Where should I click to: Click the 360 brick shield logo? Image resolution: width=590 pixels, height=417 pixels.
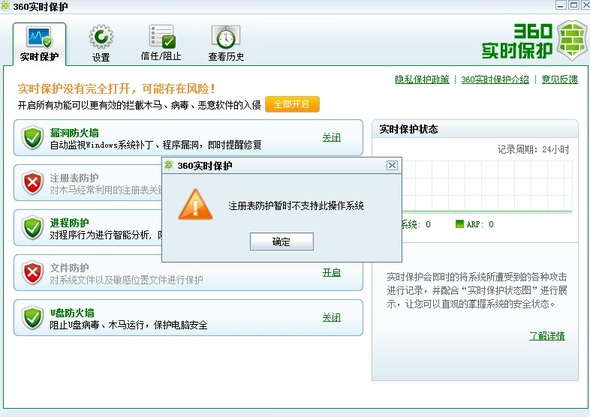pyautogui.click(x=572, y=40)
